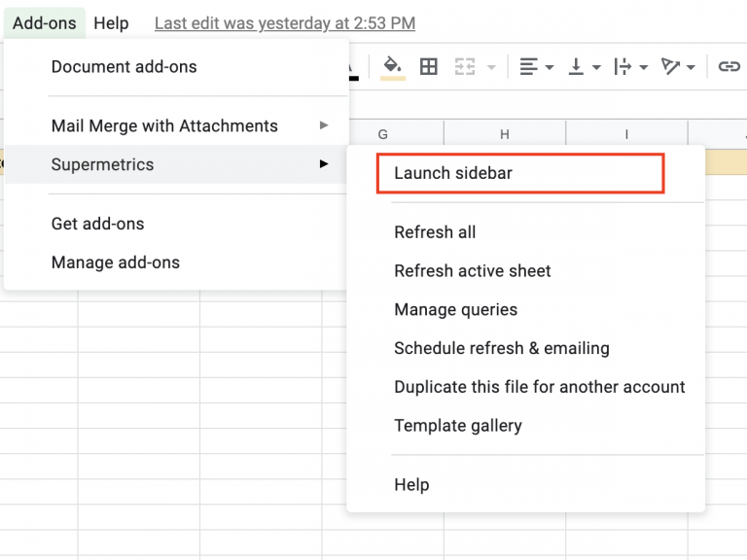The height and width of the screenshot is (560, 747).
Task: Click the merge cells icon
Action: [465, 66]
